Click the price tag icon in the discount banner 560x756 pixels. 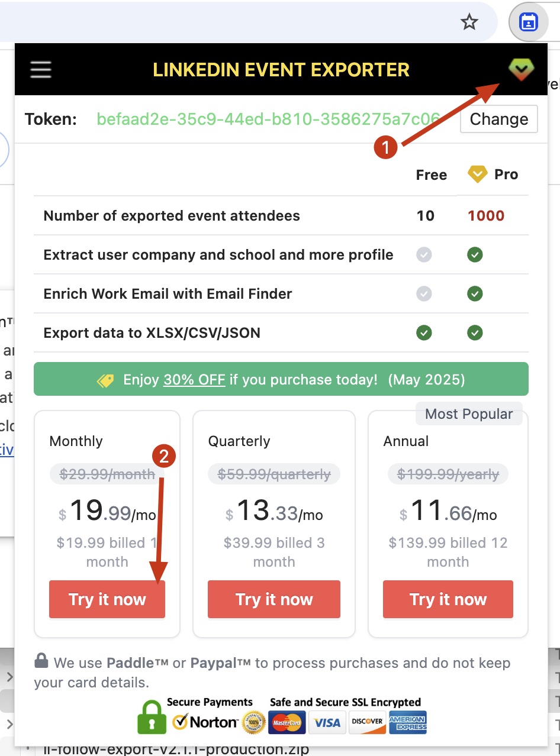click(105, 380)
